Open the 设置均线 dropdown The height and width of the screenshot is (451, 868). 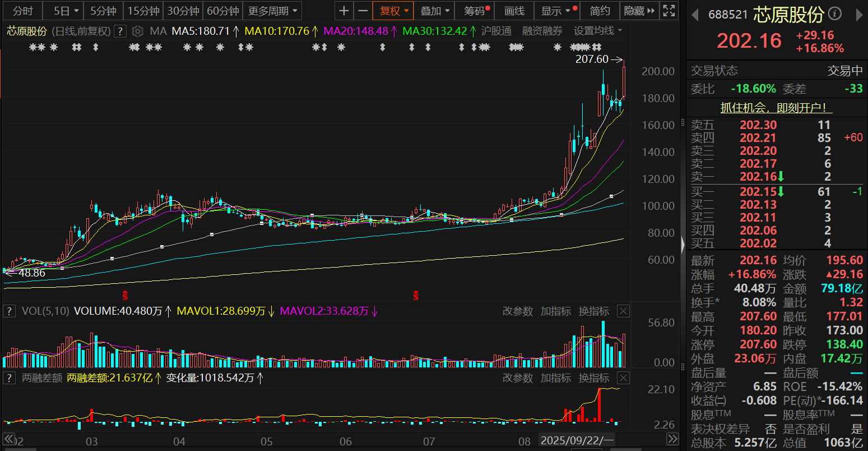598,31
